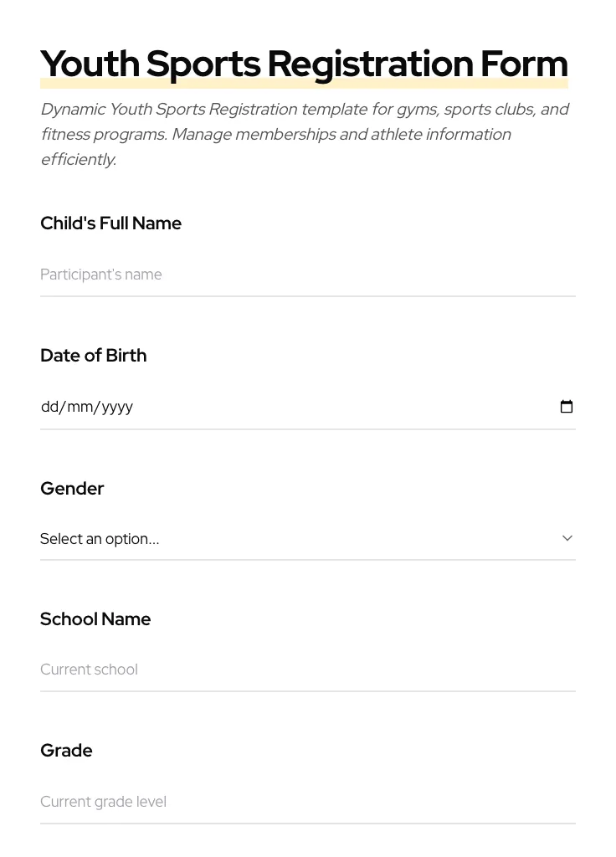Click 'fitness programs' in the description text
Screen dimensions: 616x857
pos(103,135)
